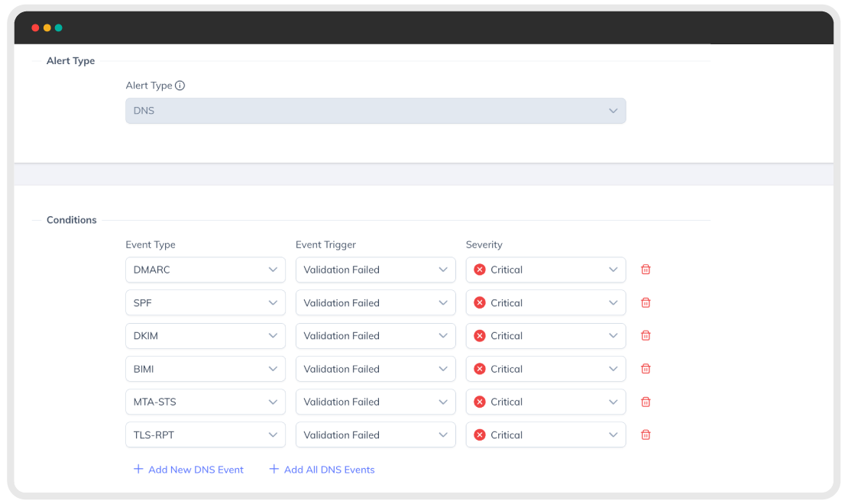Screen dimensions: 848x504
Task: Delete the TLS-RPT condition row
Action: tap(646, 435)
